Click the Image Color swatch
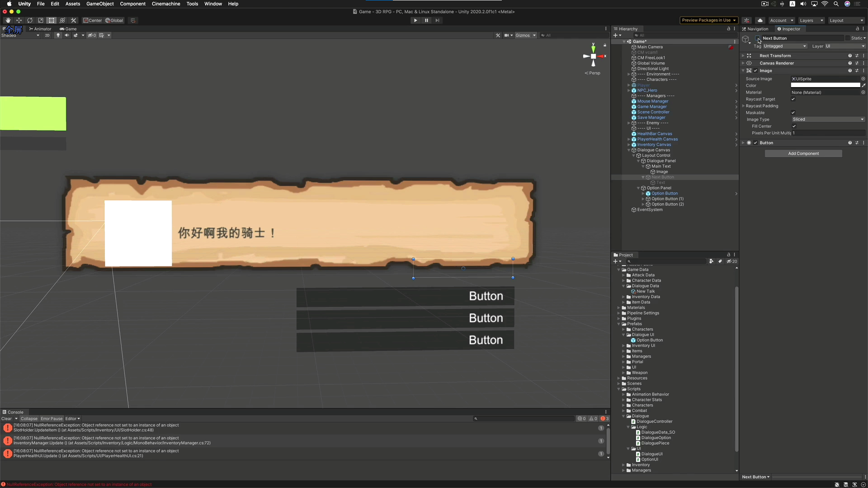The image size is (868, 488). click(825, 85)
